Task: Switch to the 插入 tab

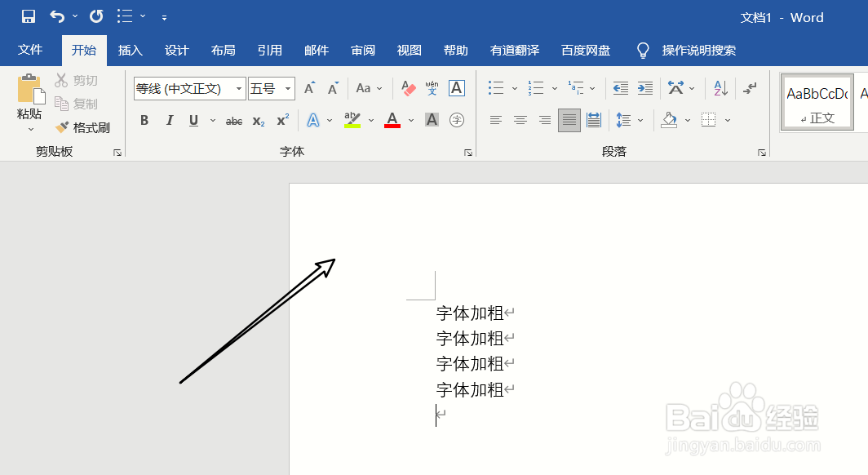Action: point(130,51)
